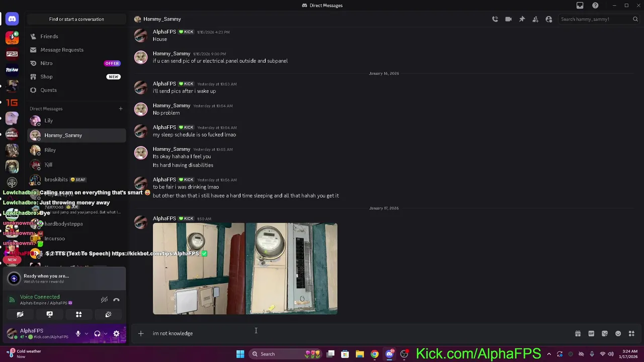This screenshot has width=644, height=362.
Task: Show the user profile panel
Action: click(549, 19)
